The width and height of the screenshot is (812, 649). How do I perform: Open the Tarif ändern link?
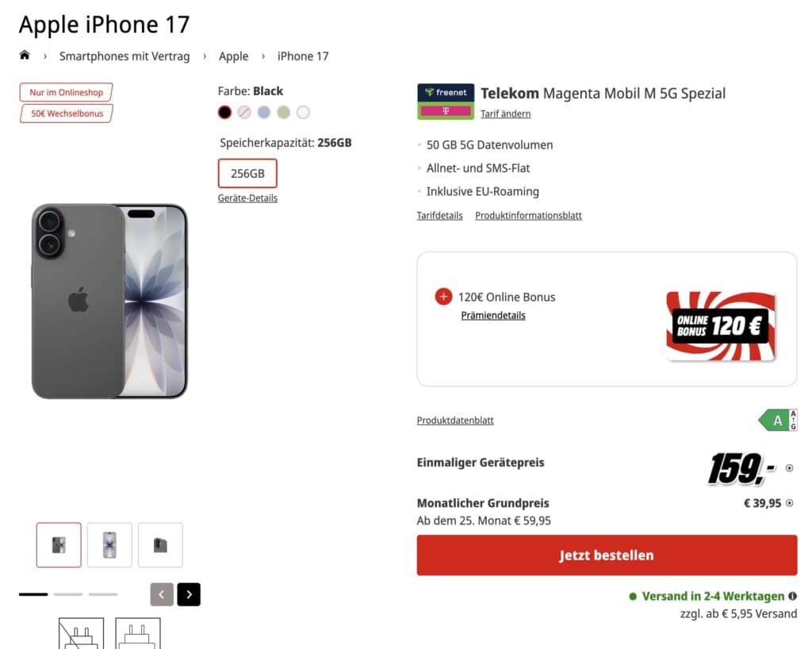pyautogui.click(x=505, y=113)
